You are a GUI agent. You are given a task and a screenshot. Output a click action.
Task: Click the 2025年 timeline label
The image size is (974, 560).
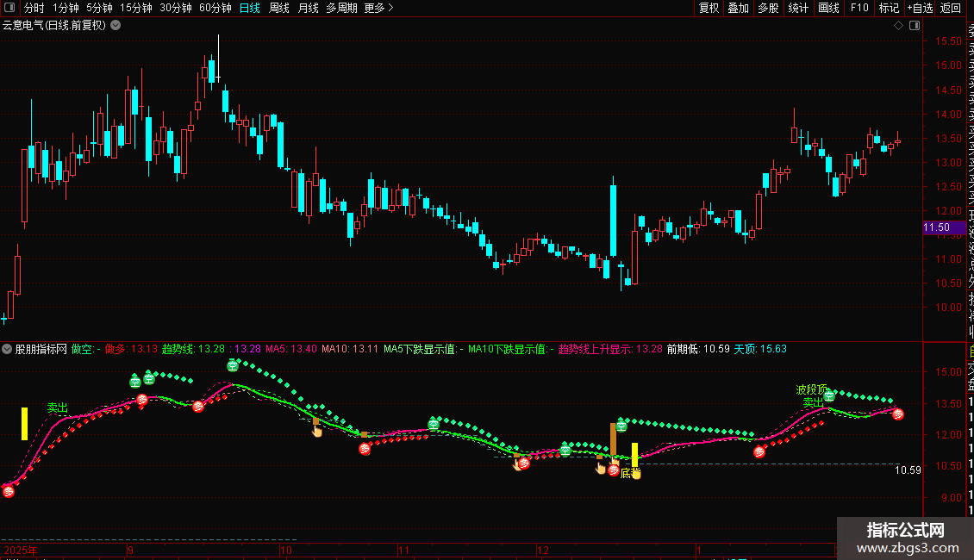(x=21, y=550)
